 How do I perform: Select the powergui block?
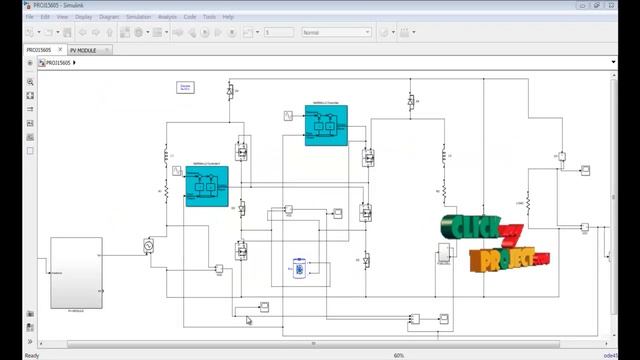pos(185,87)
